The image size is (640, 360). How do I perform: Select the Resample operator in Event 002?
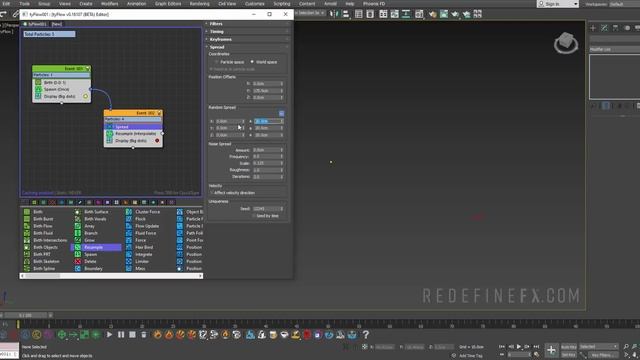click(x=133, y=133)
